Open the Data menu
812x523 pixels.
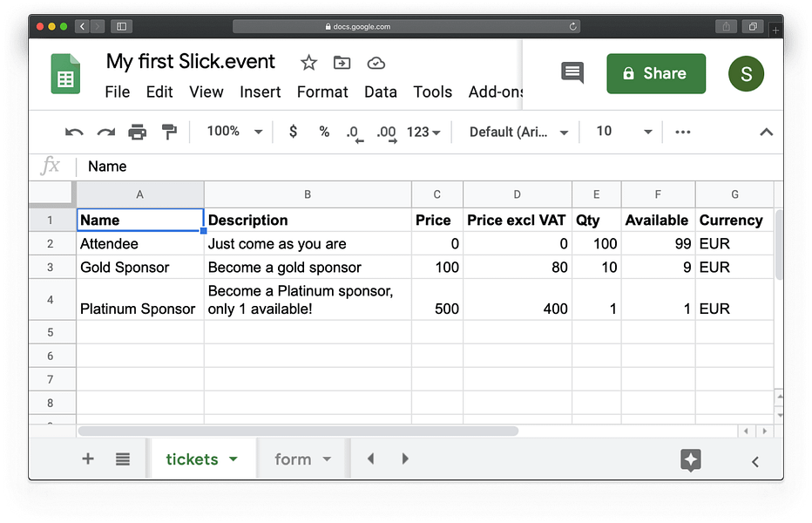[381, 92]
